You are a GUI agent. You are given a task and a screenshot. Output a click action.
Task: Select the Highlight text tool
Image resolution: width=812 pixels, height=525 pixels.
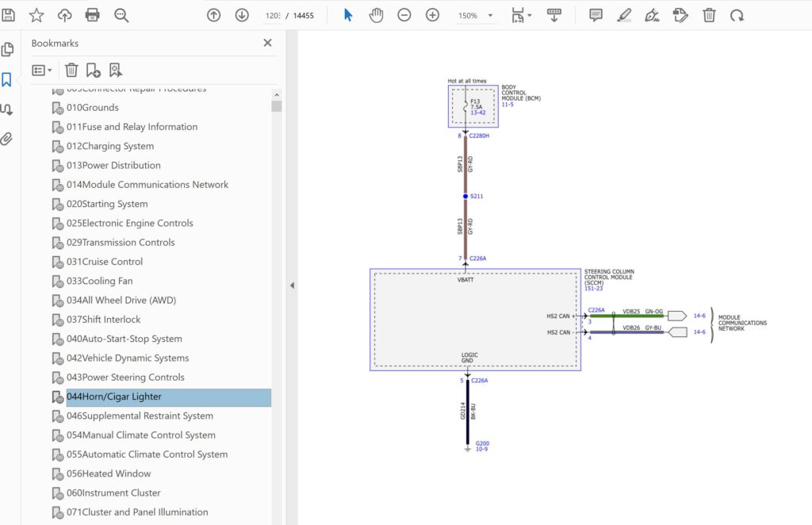pyautogui.click(x=624, y=15)
